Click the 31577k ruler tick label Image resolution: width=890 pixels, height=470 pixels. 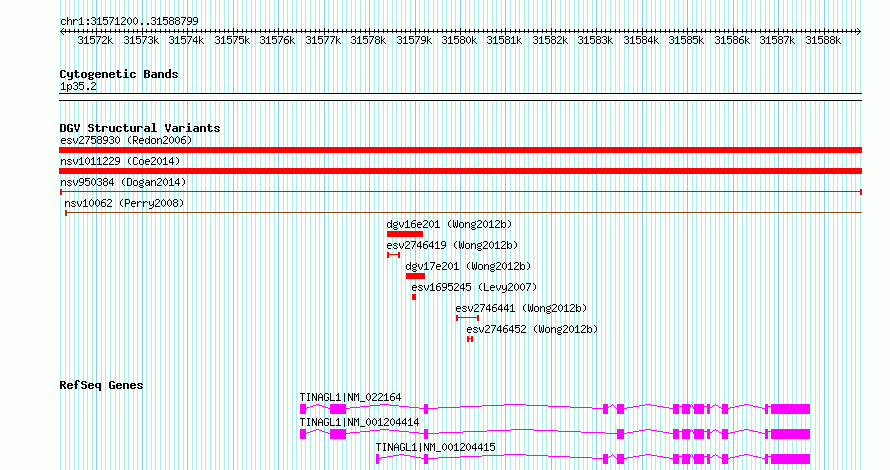pos(323,40)
